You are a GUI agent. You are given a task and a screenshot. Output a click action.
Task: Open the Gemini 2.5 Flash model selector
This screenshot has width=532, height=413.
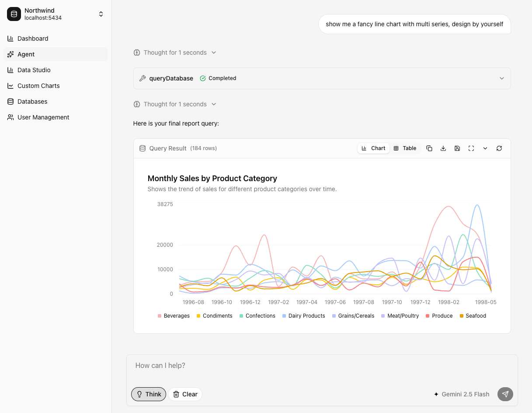tap(461, 394)
